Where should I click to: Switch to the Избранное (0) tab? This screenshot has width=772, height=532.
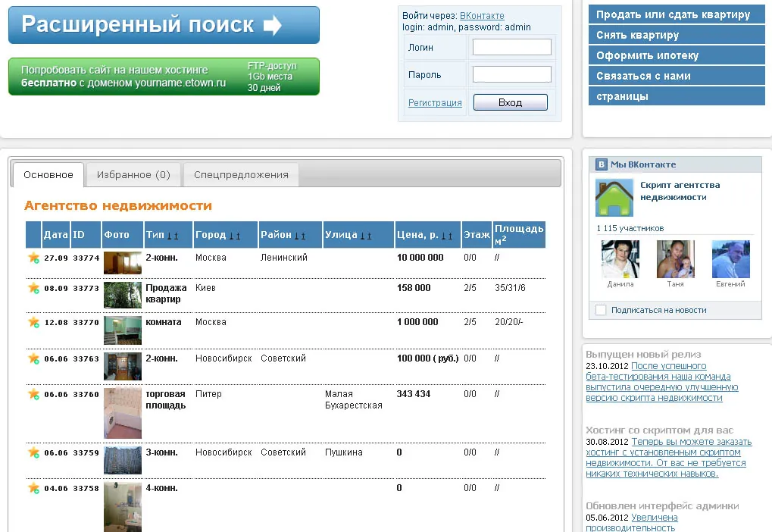click(133, 175)
